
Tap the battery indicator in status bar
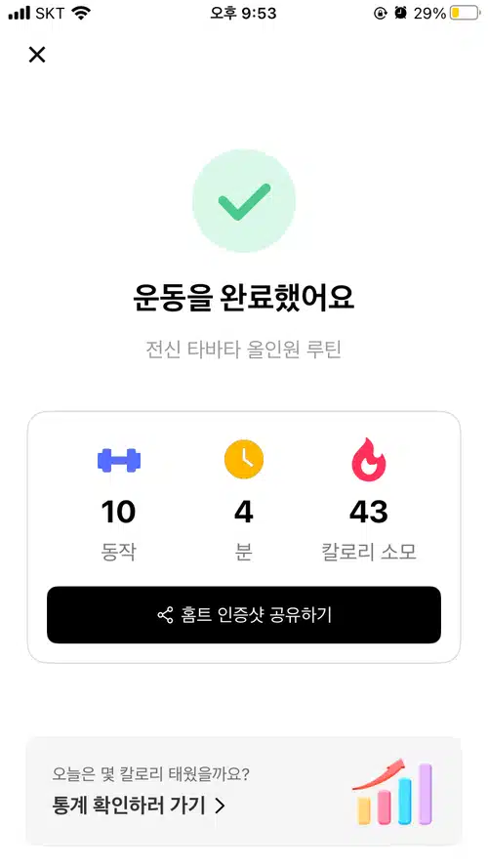click(465, 14)
